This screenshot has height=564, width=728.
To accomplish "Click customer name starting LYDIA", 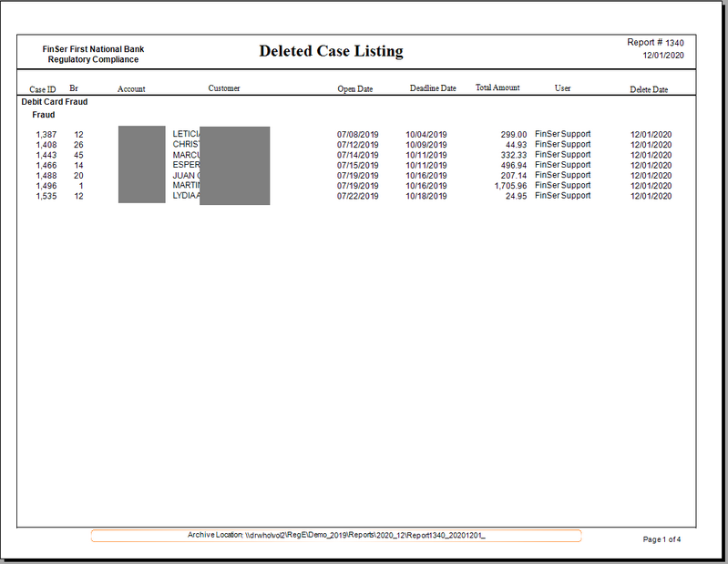I will [186, 195].
